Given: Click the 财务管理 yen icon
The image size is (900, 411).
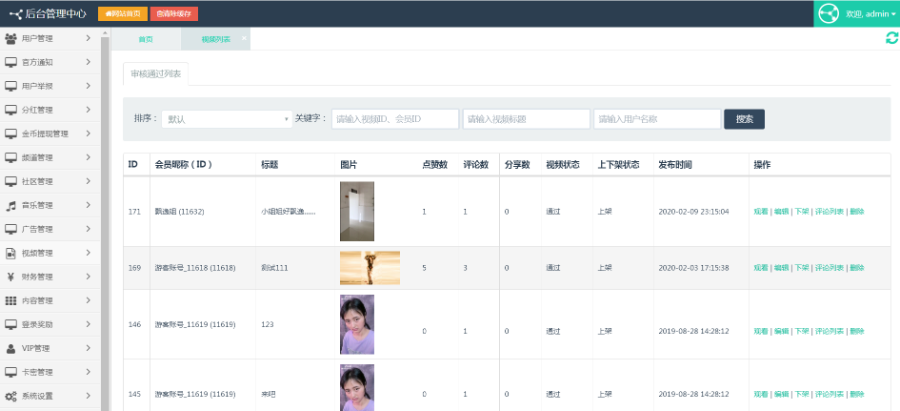Looking at the screenshot, I should click(11, 277).
